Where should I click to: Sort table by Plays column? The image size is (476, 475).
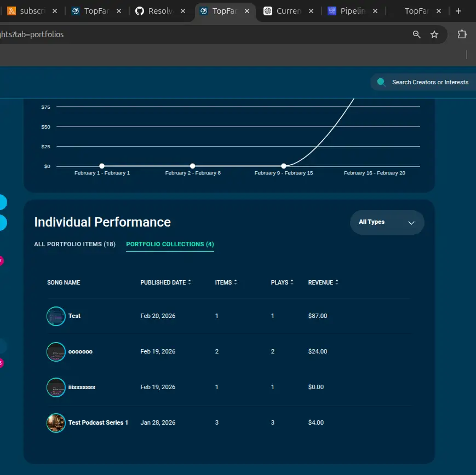pyautogui.click(x=282, y=282)
